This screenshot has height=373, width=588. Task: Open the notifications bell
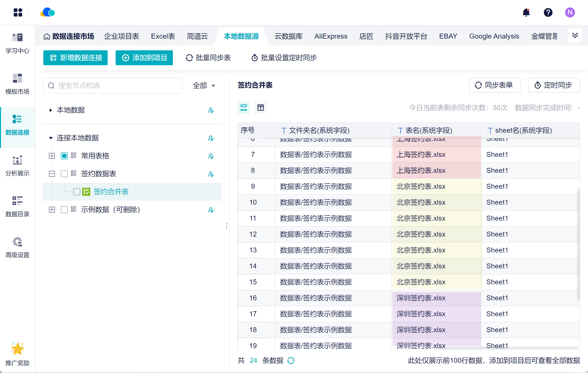click(526, 12)
